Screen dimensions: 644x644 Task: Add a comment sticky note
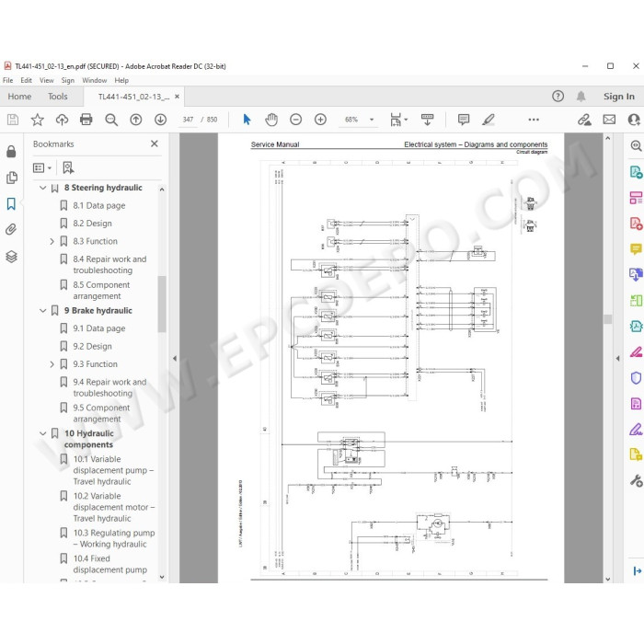[464, 120]
